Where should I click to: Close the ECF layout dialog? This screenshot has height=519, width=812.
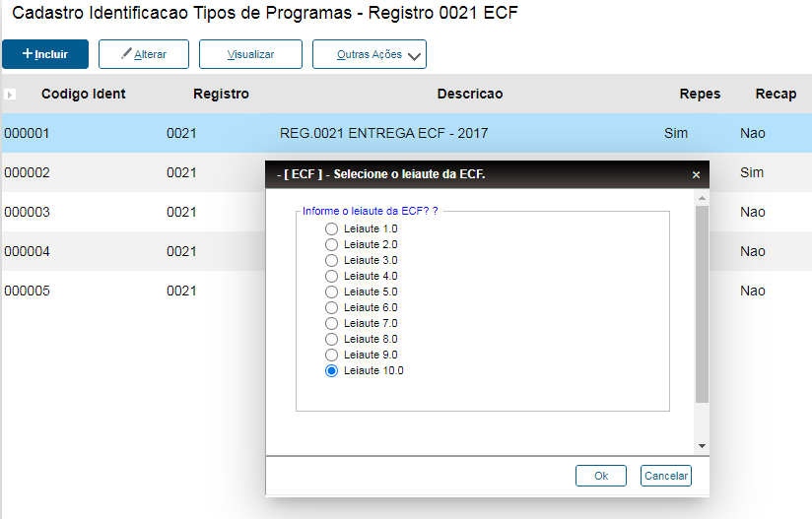click(696, 174)
